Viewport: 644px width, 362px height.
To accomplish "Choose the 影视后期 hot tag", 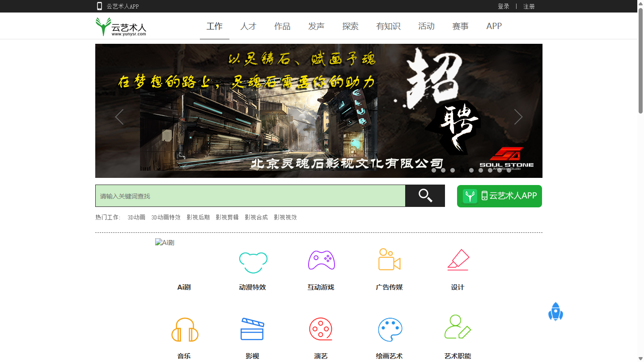I will tap(198, 218).
